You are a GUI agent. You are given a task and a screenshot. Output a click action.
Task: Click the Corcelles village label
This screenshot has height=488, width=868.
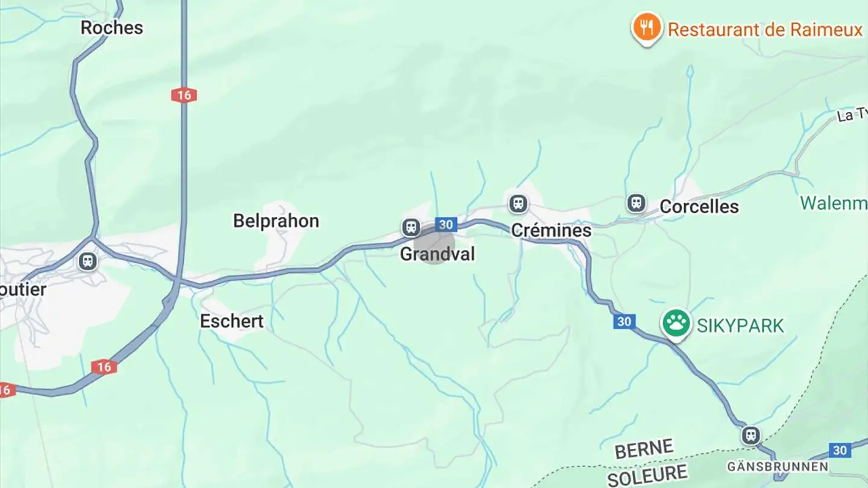click(699, 207)
